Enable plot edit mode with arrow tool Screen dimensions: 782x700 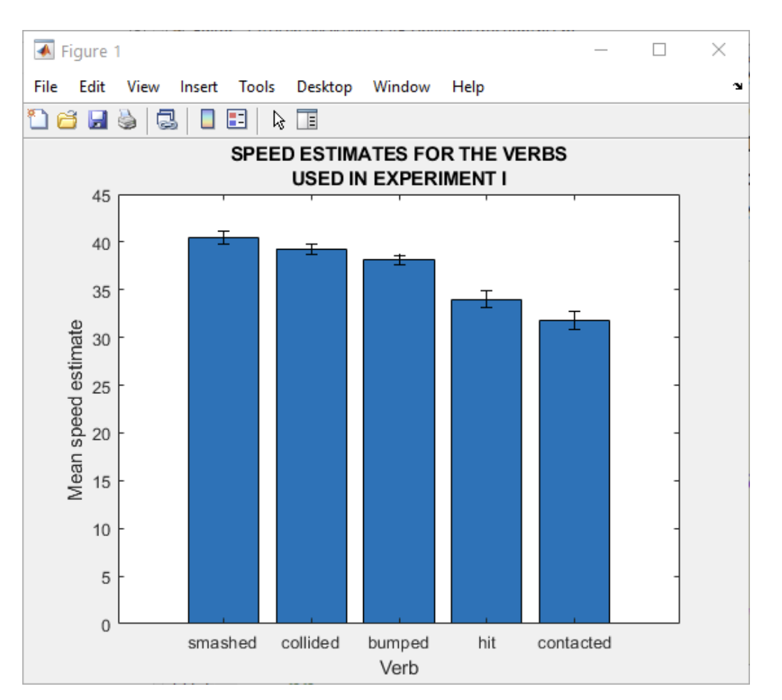[279, 120]
